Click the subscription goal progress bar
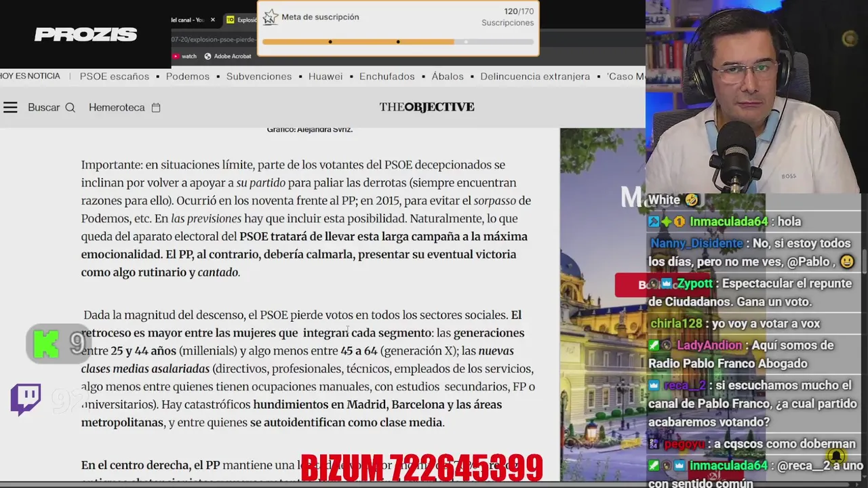This screenshot has width=868, height=488. click(x=398, y=42)
